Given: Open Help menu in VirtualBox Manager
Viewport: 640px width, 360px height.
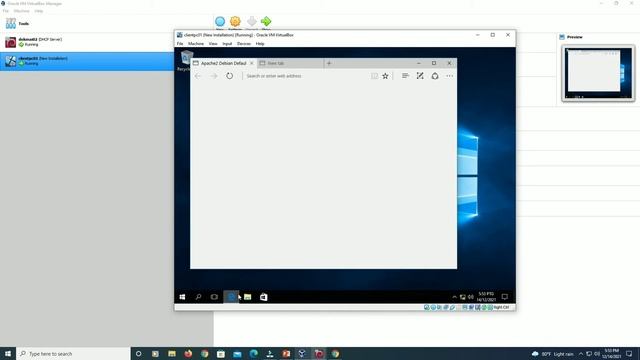Looking at the screenshot, I should 38,11.
